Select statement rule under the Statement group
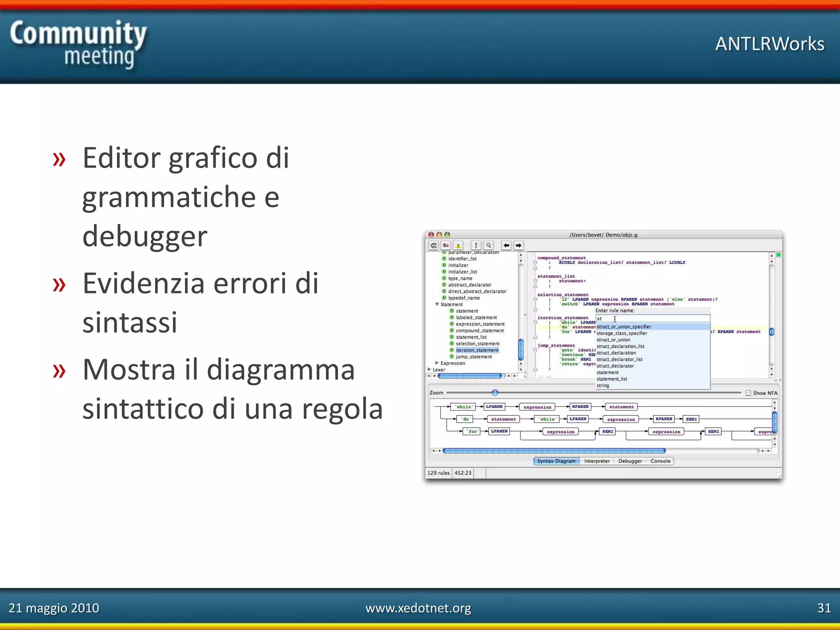 coord(467,311)
